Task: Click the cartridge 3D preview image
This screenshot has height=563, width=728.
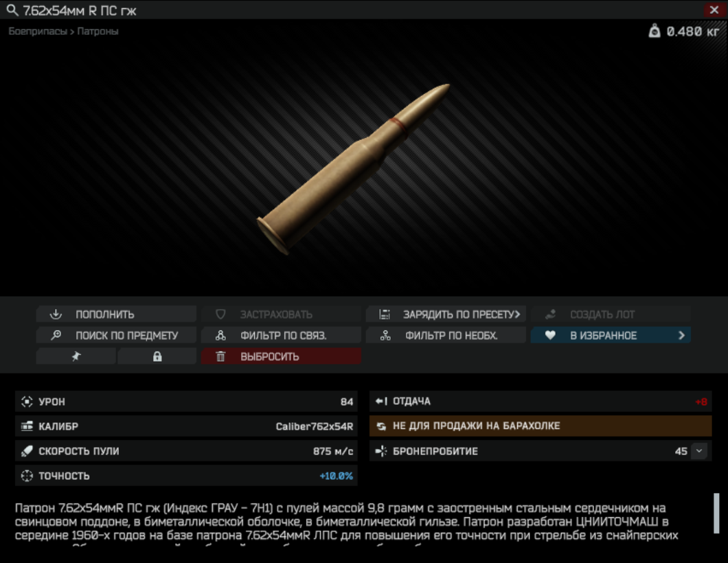Action: (354, 168)
